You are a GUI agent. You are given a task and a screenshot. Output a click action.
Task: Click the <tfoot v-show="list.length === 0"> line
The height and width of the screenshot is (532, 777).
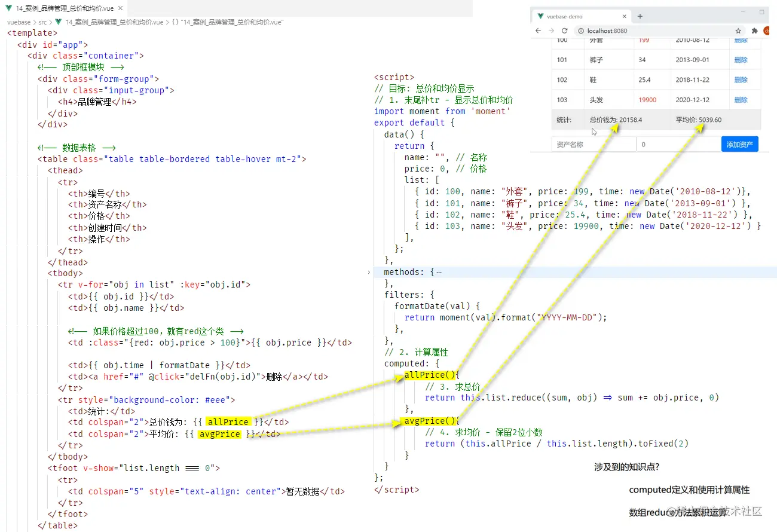tap(134, 468)
